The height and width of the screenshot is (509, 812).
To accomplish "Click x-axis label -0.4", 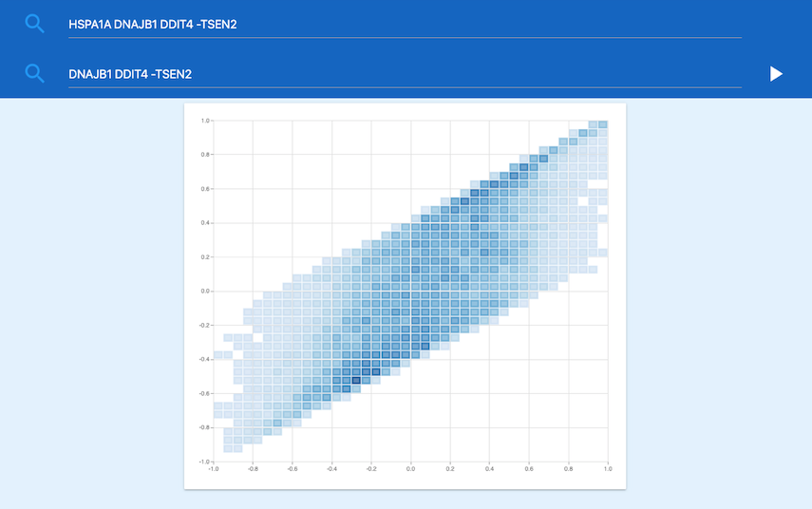I will [331, 469].
